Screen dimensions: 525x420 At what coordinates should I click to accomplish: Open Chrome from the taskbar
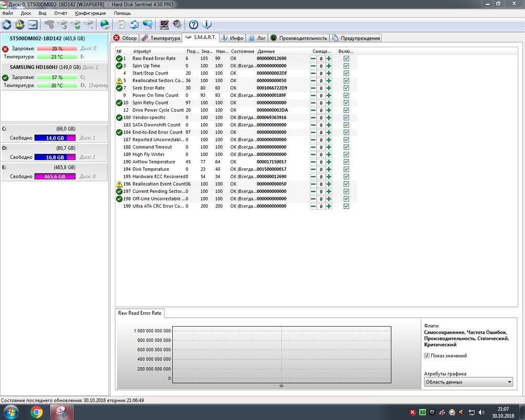(x=36, y=412)
